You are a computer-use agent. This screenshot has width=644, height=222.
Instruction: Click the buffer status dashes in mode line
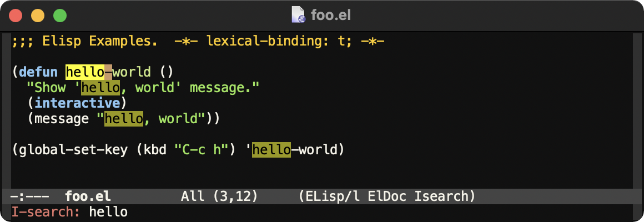pos(29,196)
